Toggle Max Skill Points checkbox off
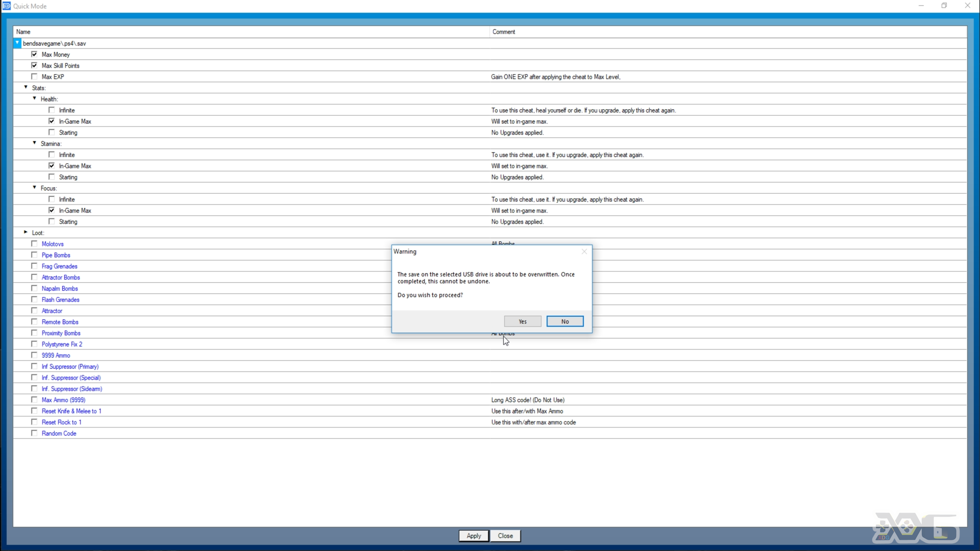The width and height of the screenshot is (980, 551). [34, 65]
